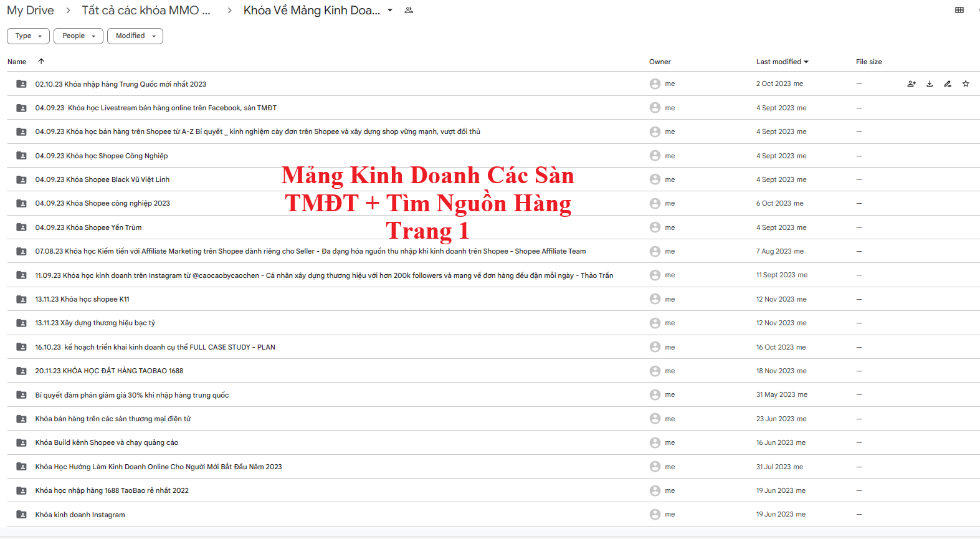Click the folder icon of 13.11.23 Xây dựng thương hiệu bạc tỷ
The height and width of the screenshot is (539, 980).
pyautogui.click(x=21, y=323)
